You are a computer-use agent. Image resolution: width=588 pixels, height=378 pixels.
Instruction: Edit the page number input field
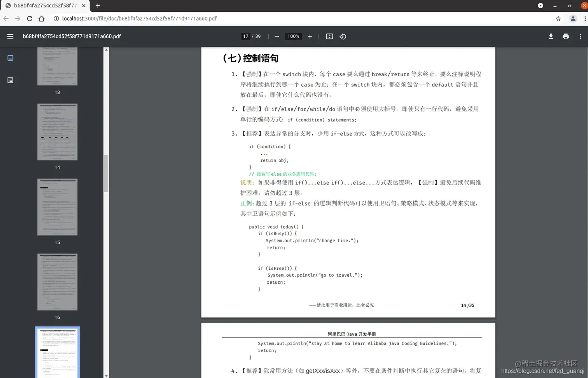click(245, 36)
